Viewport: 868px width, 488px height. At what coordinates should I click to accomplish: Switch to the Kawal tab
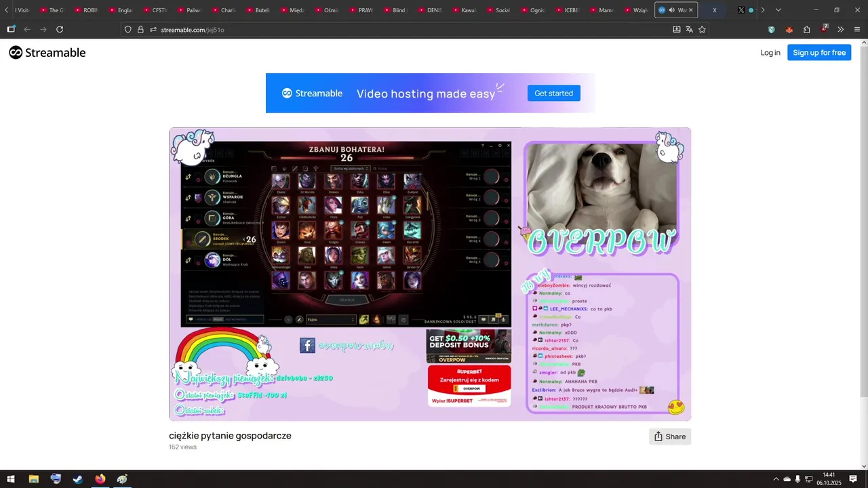pyautogui.click(x=465, y=10)
